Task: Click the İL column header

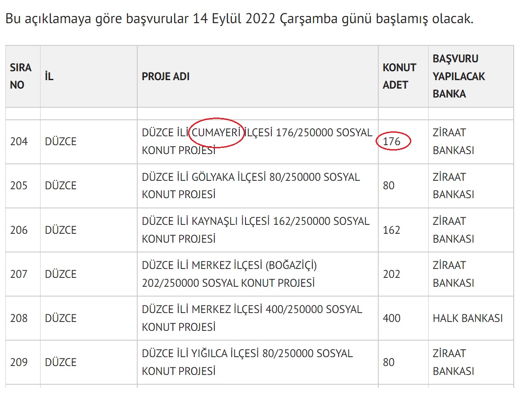Action: tap(49, 76)
